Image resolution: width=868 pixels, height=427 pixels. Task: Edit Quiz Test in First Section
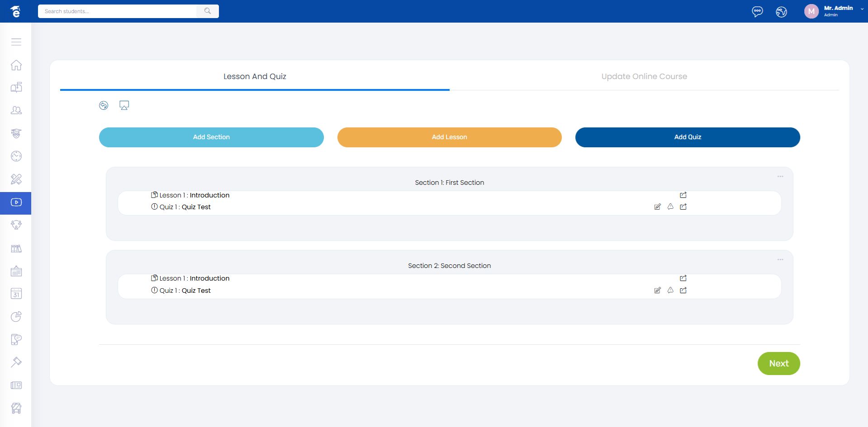pos(657,207)
